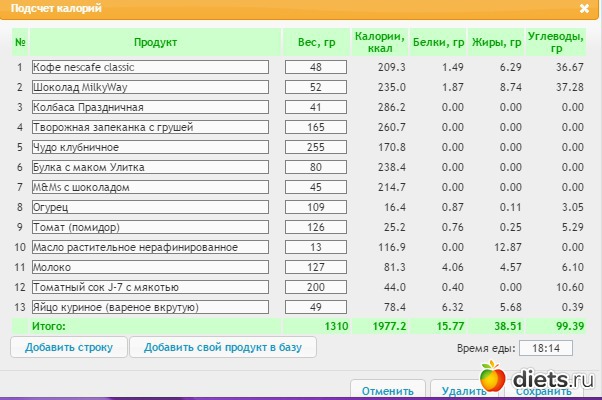Change weight 109 for Огурец row
This screenshot has width=602, height=400.
point(316,207)
